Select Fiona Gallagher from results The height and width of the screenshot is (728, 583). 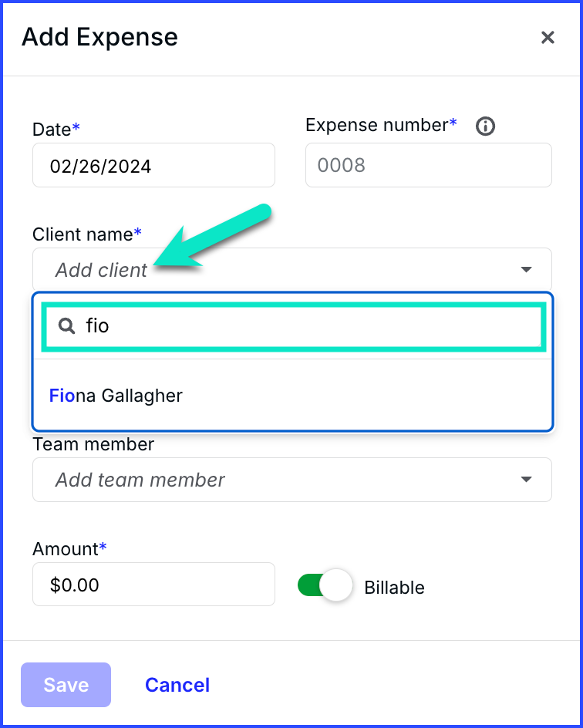292,396
